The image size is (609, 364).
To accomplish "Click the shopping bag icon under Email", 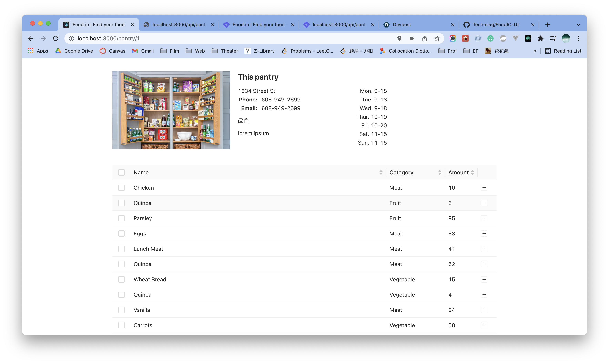I will click(246, 121).
